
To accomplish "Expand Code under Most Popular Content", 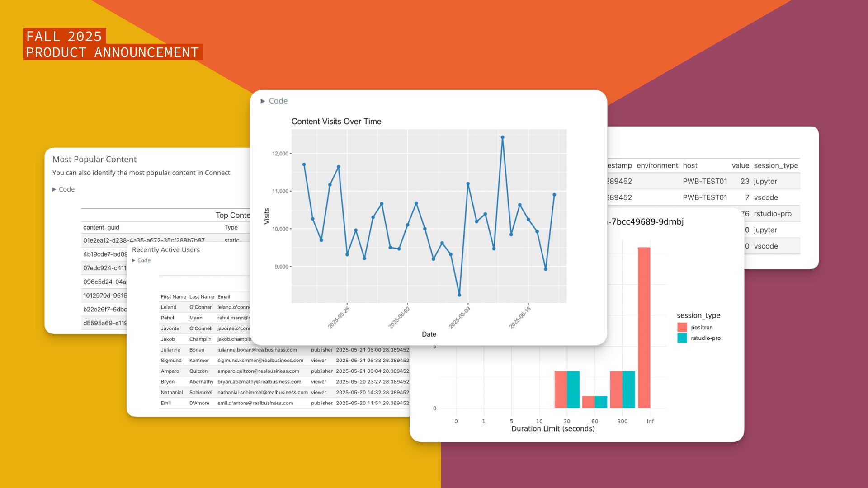I will pyautogui.click(x=63, y=189).
